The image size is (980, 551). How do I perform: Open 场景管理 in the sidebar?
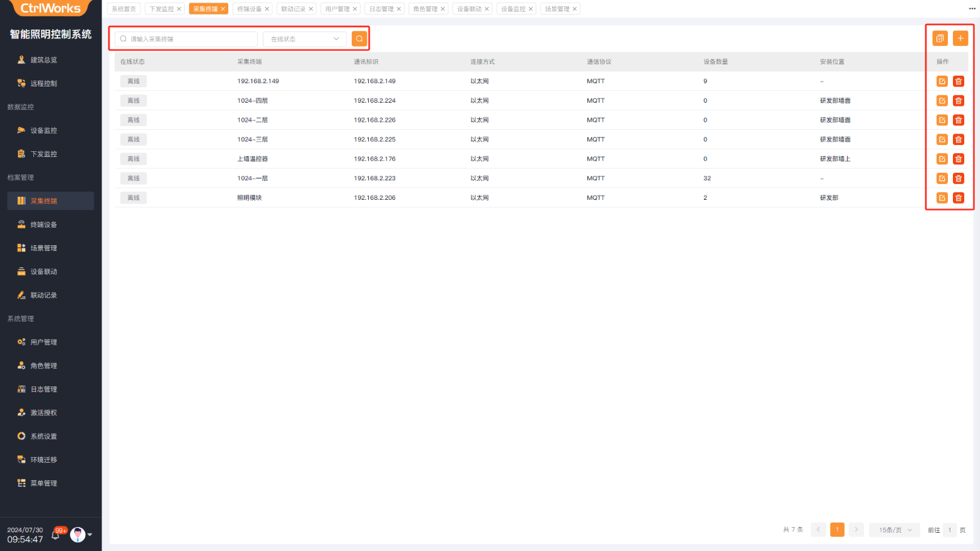pyautogui.click(x=43, y=248)
